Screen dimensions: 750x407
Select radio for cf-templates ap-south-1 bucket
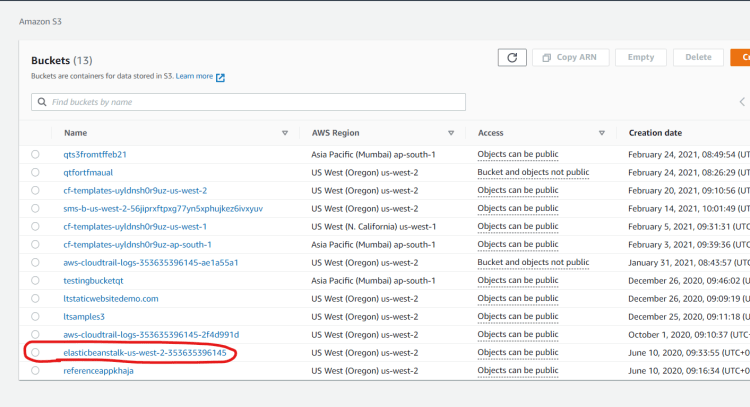(35, 244)
